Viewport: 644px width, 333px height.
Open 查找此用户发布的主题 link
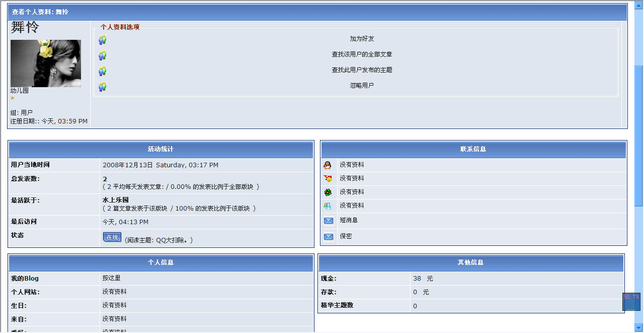pos(362,70)
